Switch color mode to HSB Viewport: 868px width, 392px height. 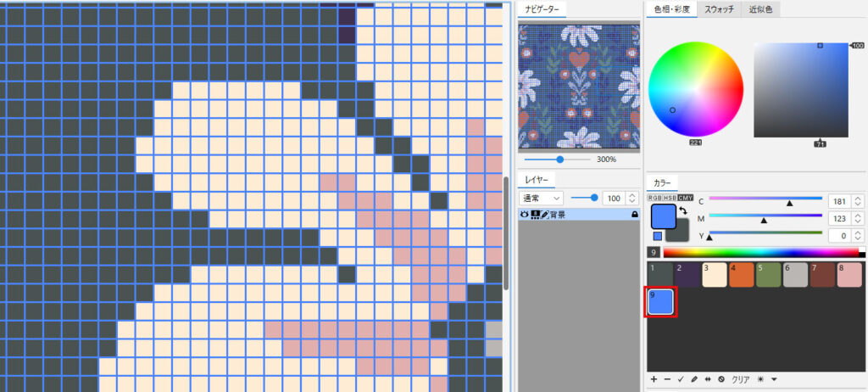click(x=670, y=198)
